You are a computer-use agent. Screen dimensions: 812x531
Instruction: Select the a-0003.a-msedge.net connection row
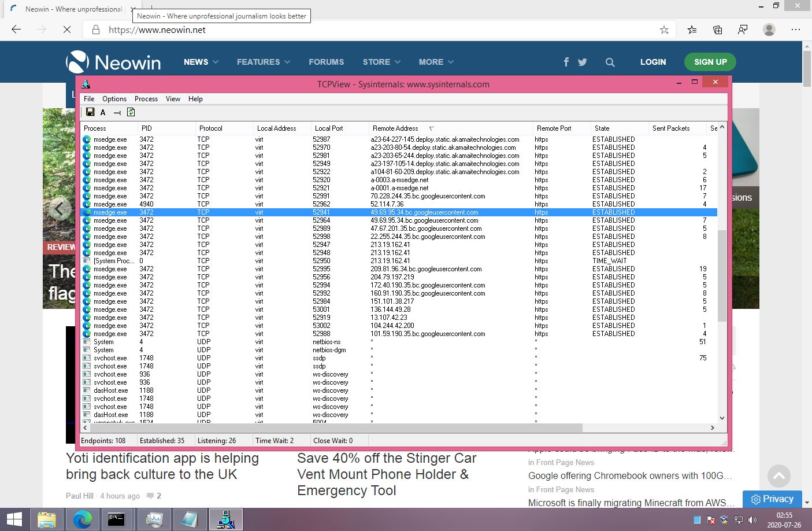pos(399,180)
